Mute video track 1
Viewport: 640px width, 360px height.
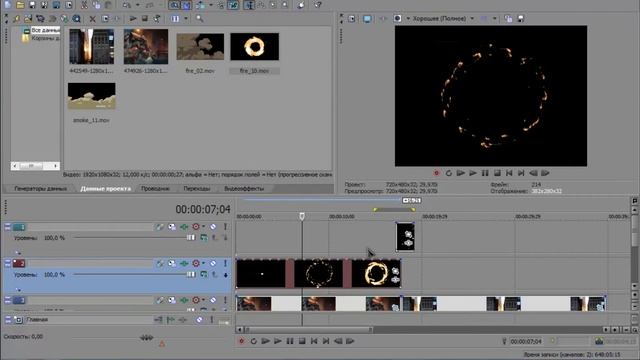click(213, 227)
